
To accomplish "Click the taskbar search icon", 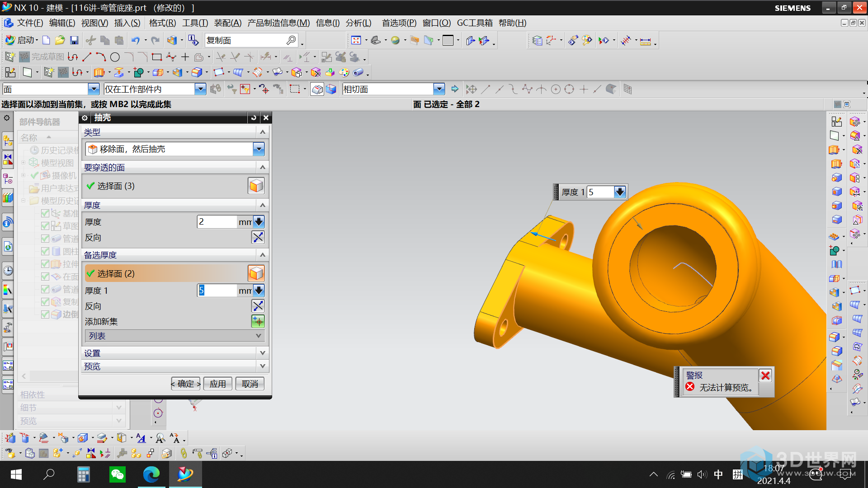I will (49, 474).
